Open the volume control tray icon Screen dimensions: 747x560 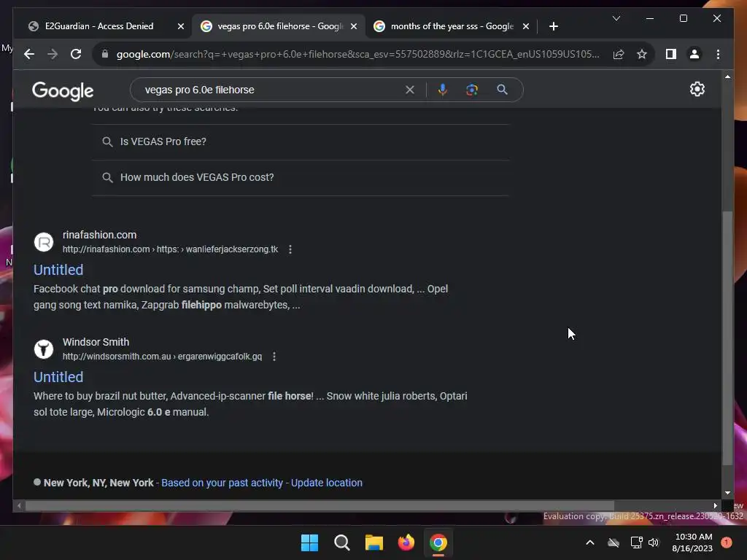[x=654, y=542]
